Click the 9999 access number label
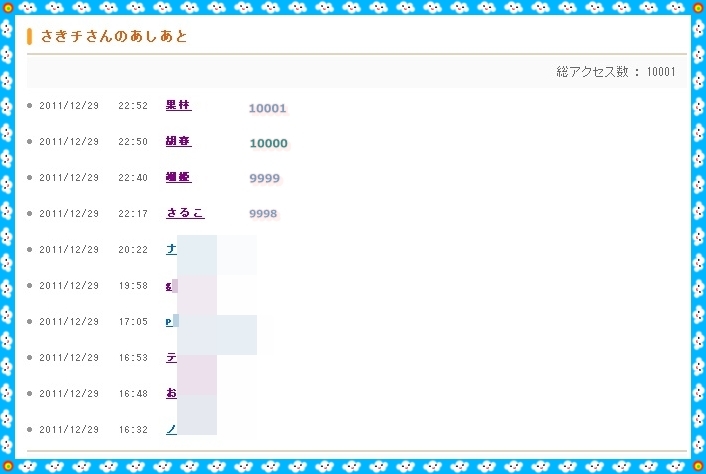 click(265, 180)
